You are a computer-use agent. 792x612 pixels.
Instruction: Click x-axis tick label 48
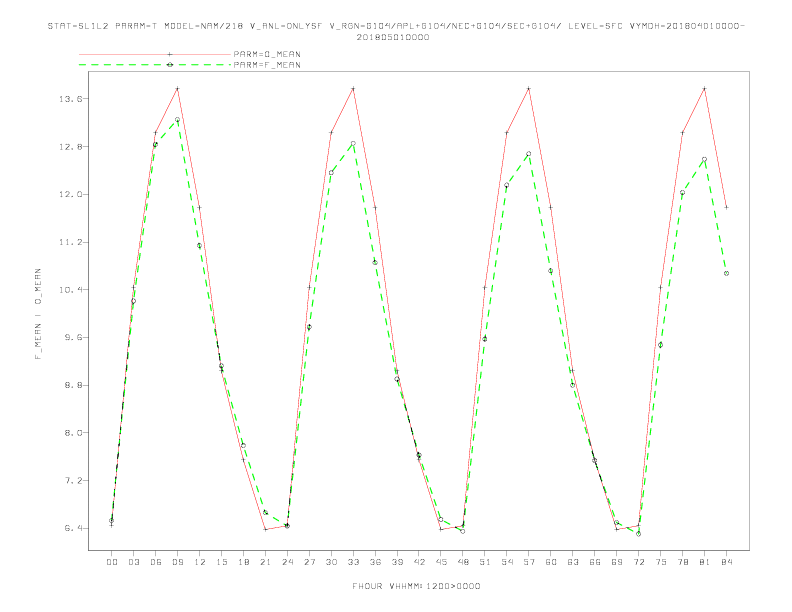tap(463, 562)
